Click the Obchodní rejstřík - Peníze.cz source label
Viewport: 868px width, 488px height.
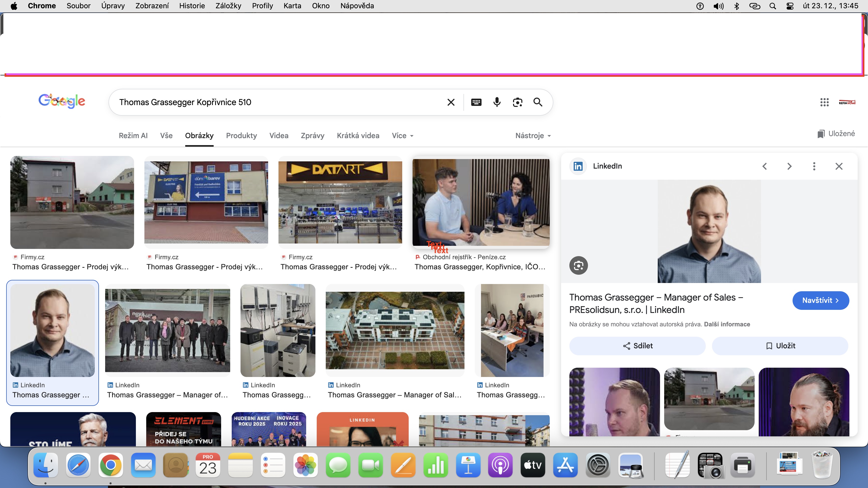click(x=464, y=257)
